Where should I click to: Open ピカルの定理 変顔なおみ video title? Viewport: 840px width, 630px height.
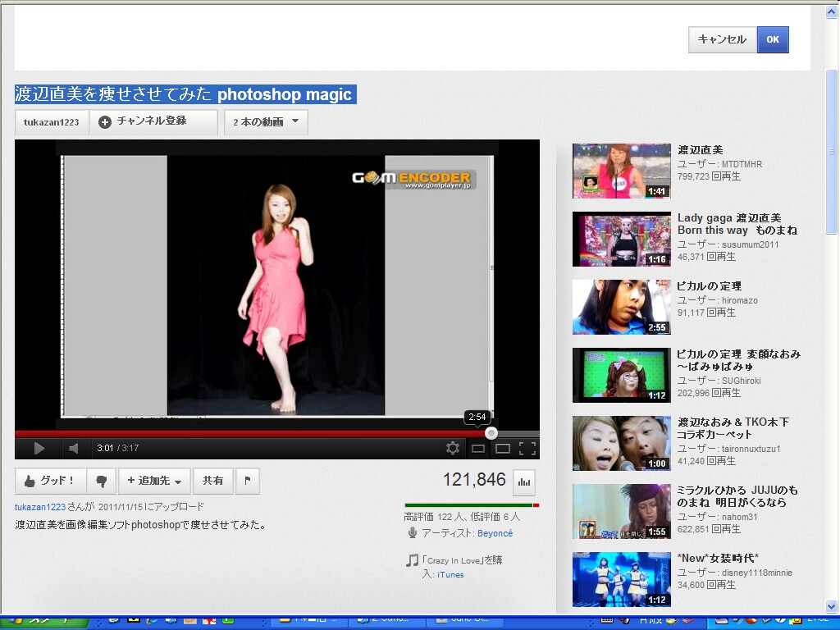pyautogui.click(x=738, y=360)
